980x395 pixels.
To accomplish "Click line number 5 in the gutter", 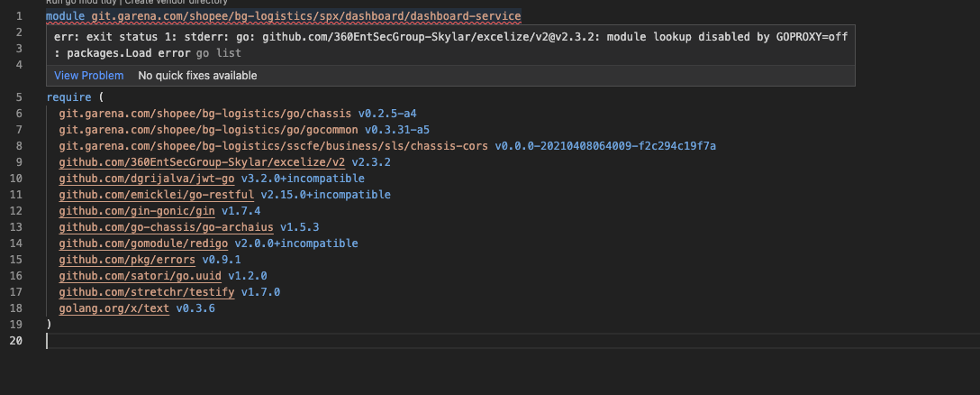I will click(x=19, y=97).
